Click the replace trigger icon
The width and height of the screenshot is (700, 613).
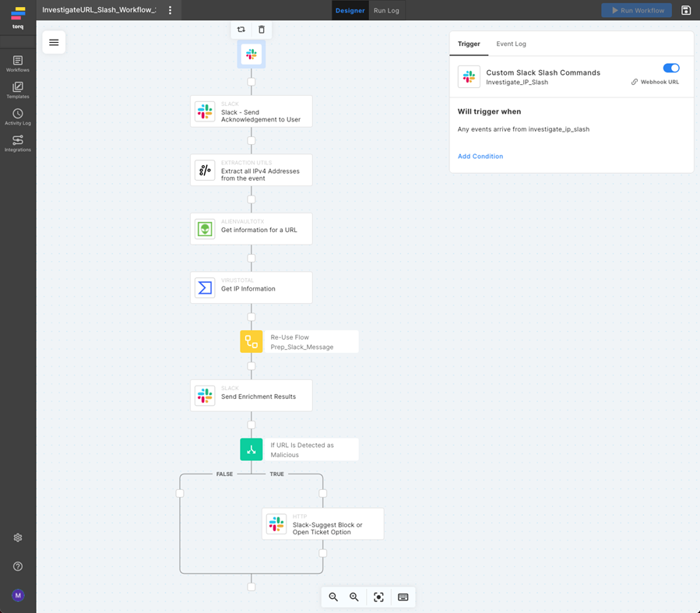(241, 30)
